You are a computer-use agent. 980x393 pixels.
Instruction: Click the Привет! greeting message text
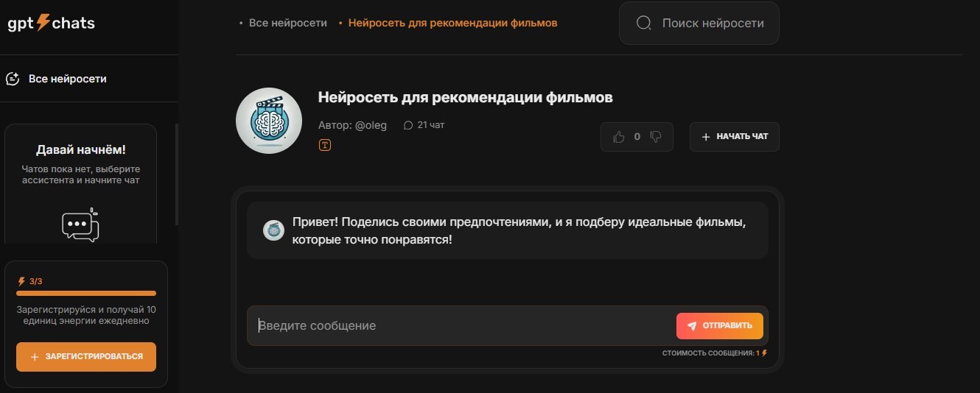pyautogui.click(x=519, y=231)
